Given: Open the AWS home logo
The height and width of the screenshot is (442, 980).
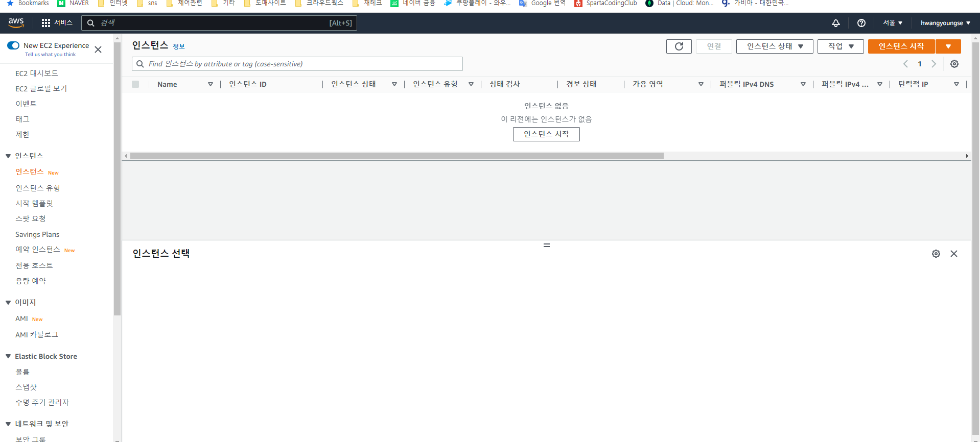Looking at the screenshot, I should (x=16, y=23).
